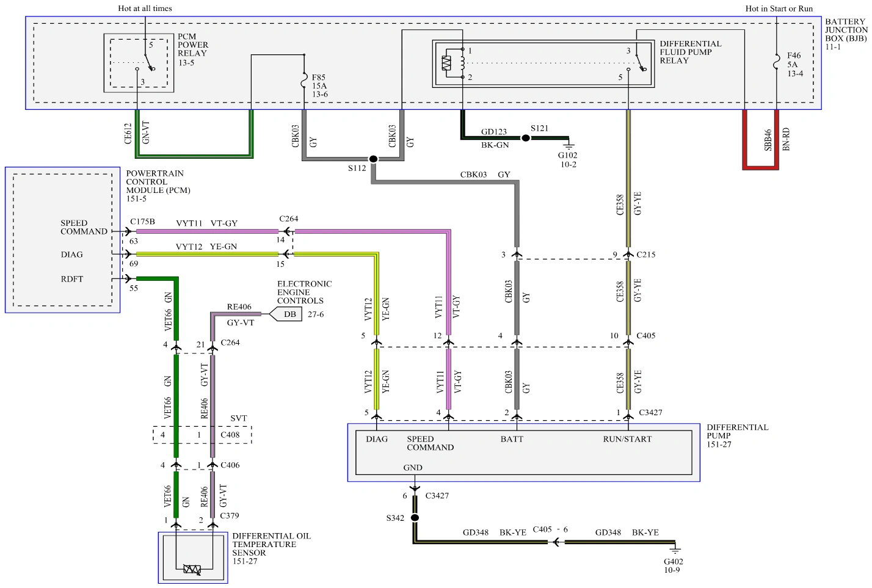Click the "DIAG" pin label in the PCM box
This screenshot has height=588, width=872.
click(x=71, y=255)
